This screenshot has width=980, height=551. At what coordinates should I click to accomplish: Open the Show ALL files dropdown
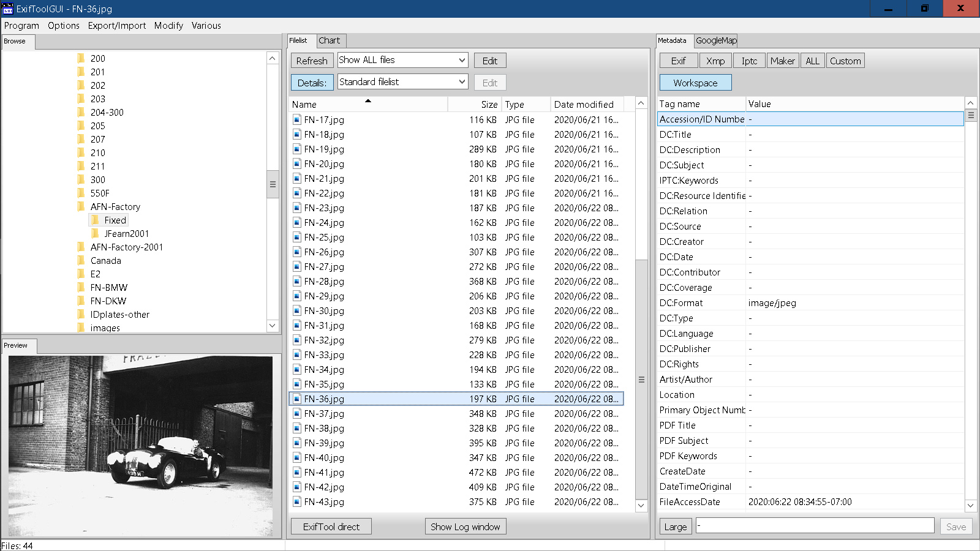pyautogui.click(x=402, y=60)
